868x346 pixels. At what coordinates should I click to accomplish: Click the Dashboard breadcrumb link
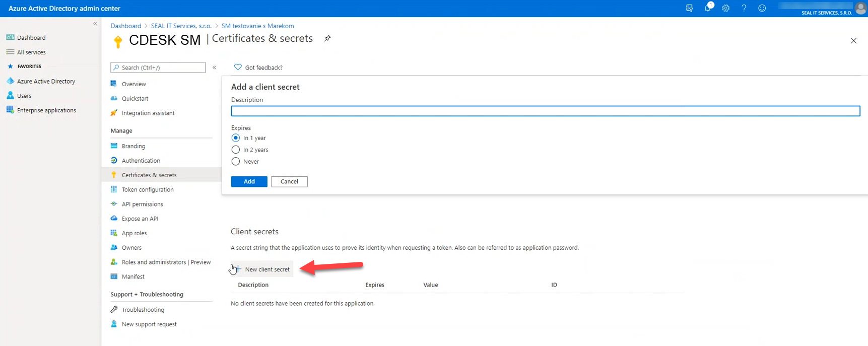click(x=126, y=26)
